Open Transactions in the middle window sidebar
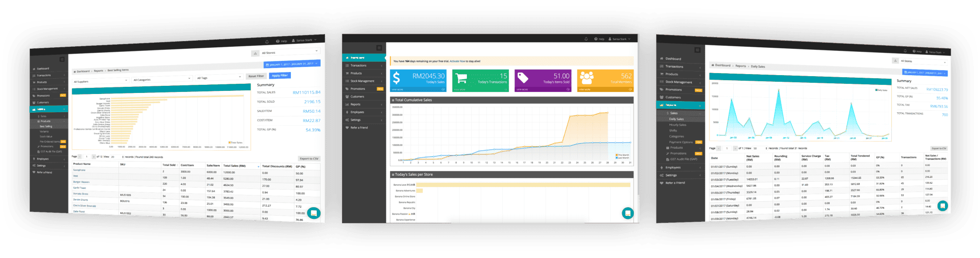The height and width of the screenshot is (258, 980). [x=364, y=66]
